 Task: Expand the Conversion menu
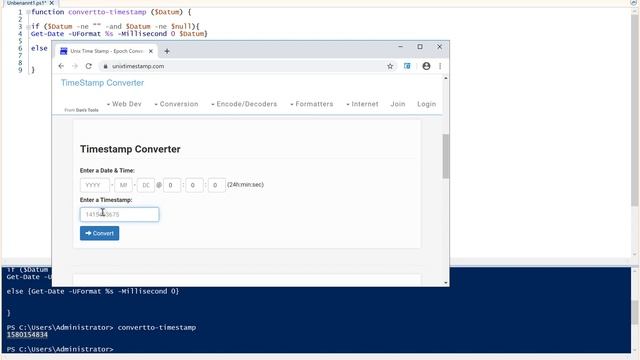point(176,104)
